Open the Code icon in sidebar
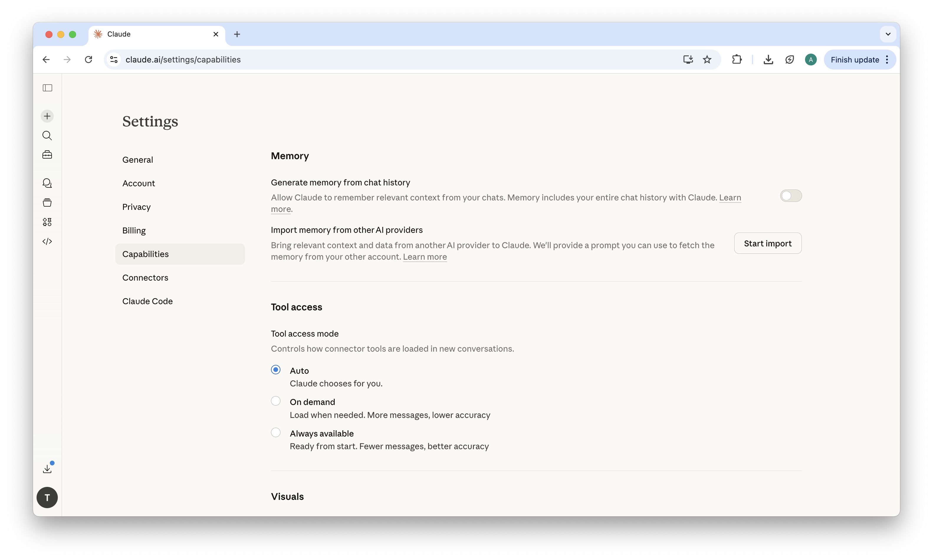 (47, 241)
